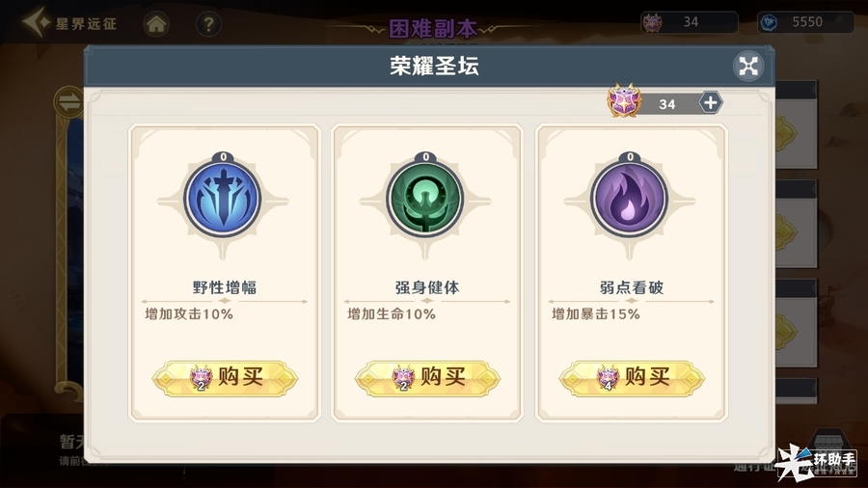Click the blue 野性增幅 sword emblem
Screen dimensions: 868x488
click(223, 198)
